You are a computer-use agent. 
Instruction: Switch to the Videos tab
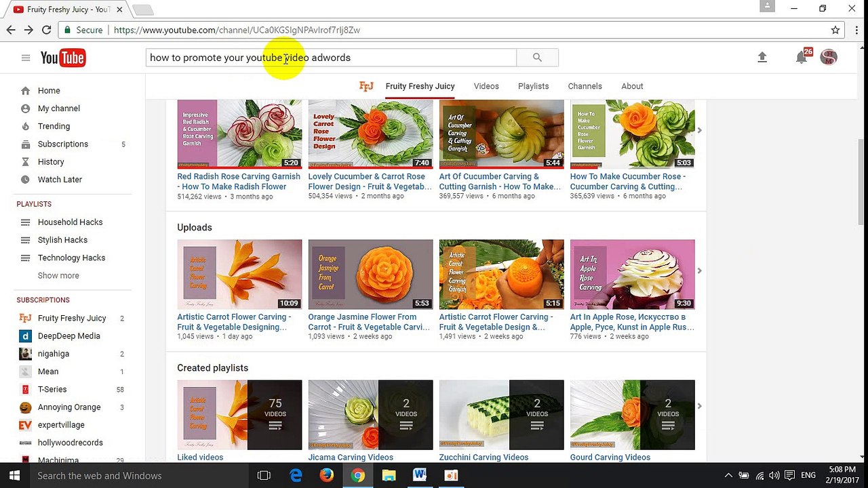click(486, 86)
